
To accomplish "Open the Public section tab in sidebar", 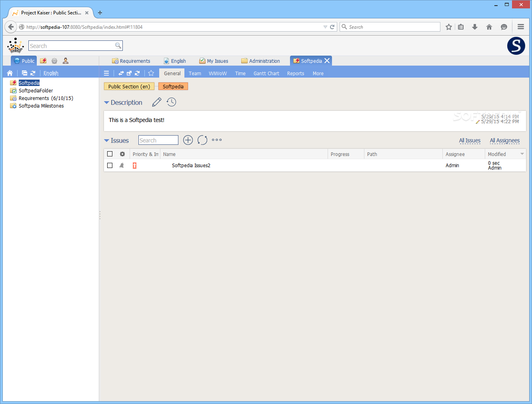I will click(24, 61).
